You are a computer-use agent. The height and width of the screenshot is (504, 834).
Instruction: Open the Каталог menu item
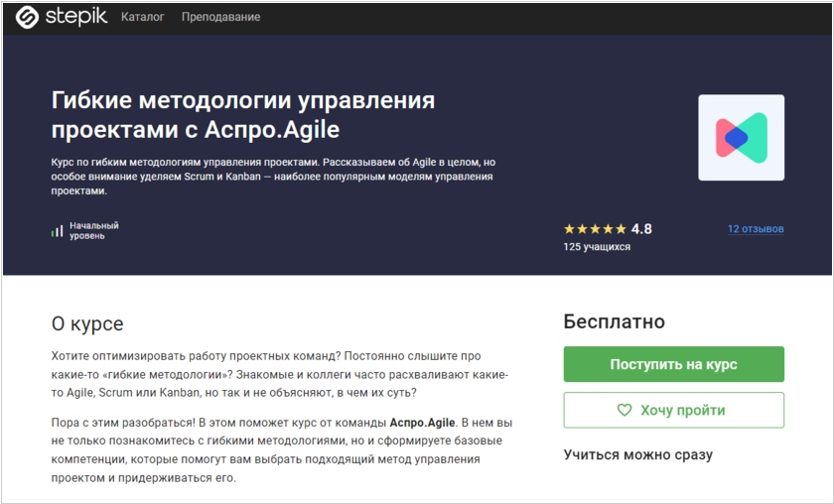pyautogui.click(x=143, y=17)
